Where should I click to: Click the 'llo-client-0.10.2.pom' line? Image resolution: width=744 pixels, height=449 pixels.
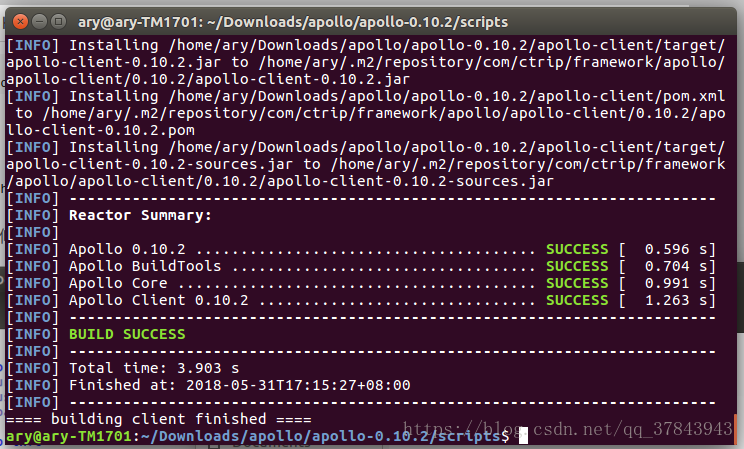click(x=101, y=131)
